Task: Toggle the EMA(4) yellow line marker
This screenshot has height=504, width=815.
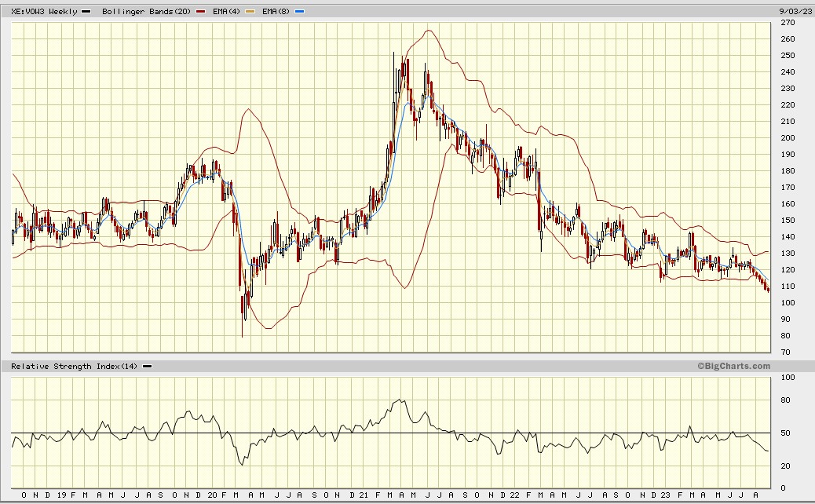Action: pyautogui.click(x=250, y=11)
